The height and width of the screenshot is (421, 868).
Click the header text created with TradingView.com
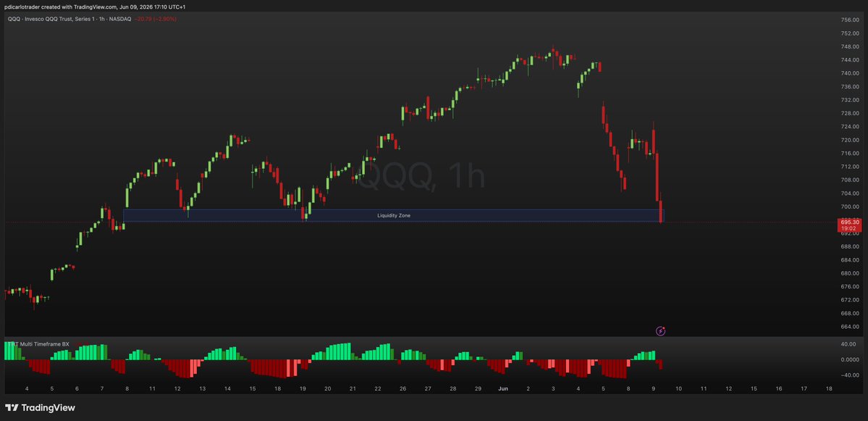pyautogui.click(x=78, y=7)
